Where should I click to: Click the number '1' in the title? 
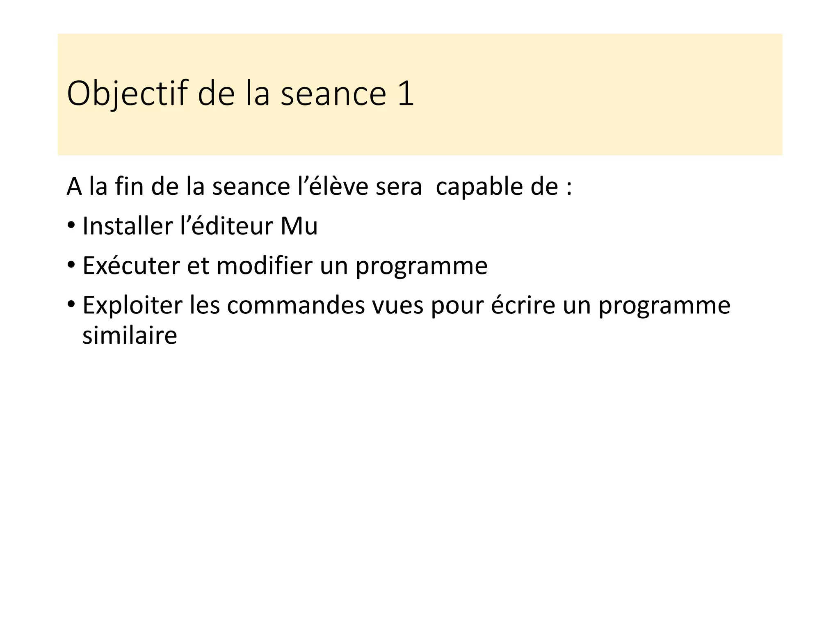(405, 94)
